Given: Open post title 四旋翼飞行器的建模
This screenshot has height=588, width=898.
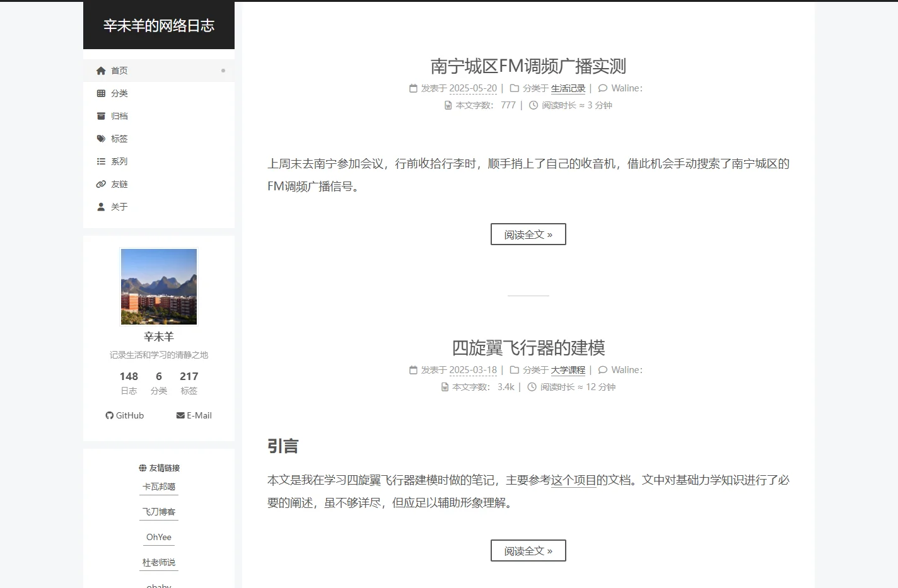Looking at the screenshot, I should coord(528,348).
